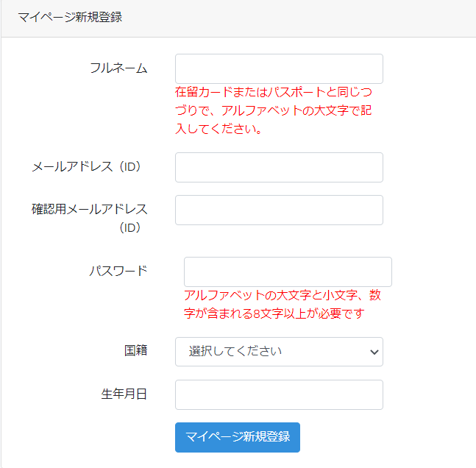The width and height of the screenshot is (476, 468).
Task: Click the 選択してください placeholder text
Action: 235,352
